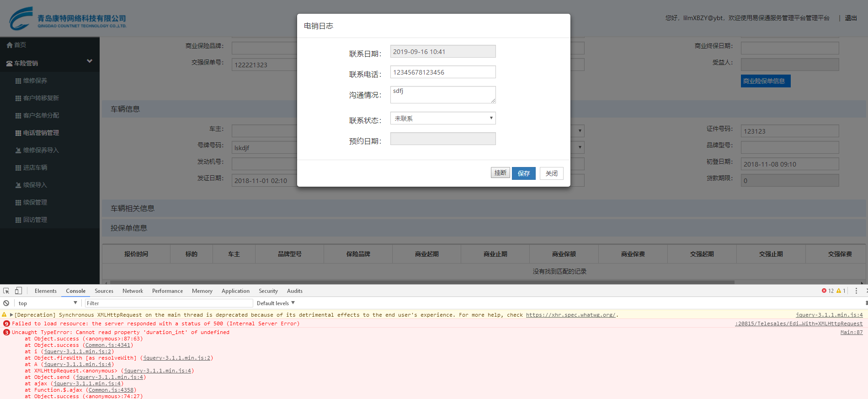Click the car icon beside 车险营销
The height and width of the screenshot is (399, 868).
click(x=9, y=64)
